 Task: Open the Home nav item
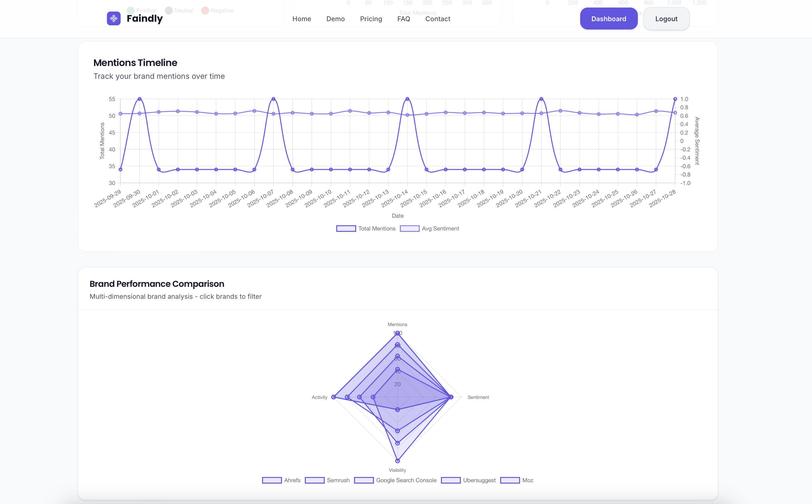(x=302, y=19)
